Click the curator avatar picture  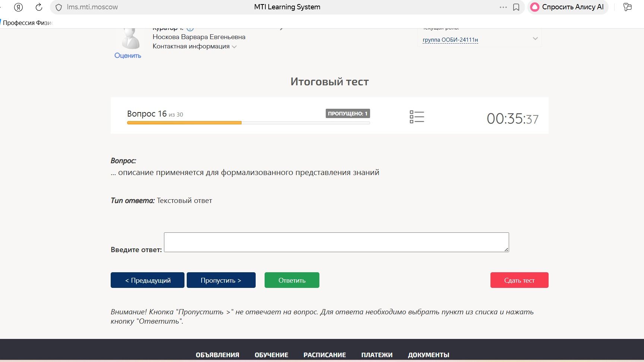click(130, 38)
